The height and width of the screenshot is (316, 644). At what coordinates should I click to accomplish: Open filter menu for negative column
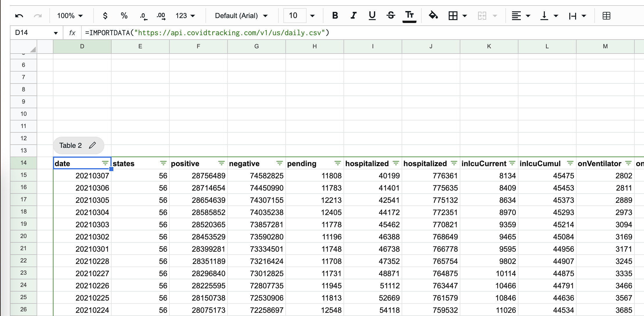pyautogui.click(x=280, y=163)
